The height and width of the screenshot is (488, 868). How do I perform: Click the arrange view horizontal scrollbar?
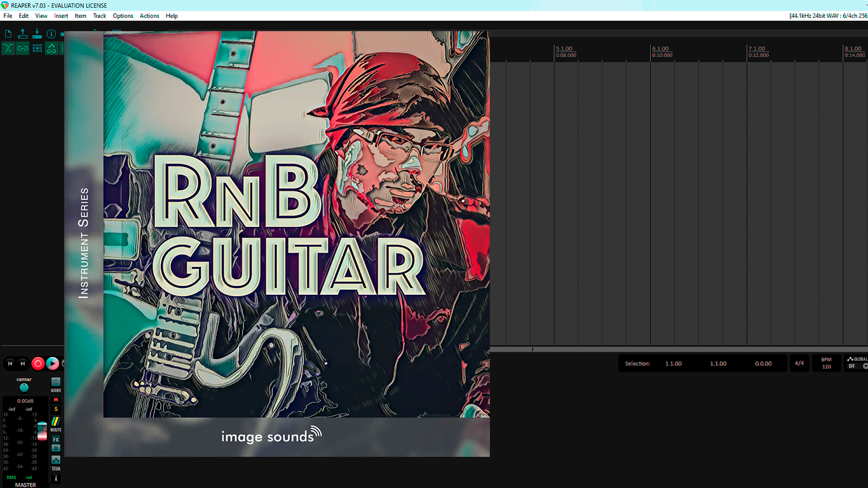tap(679, 349)
